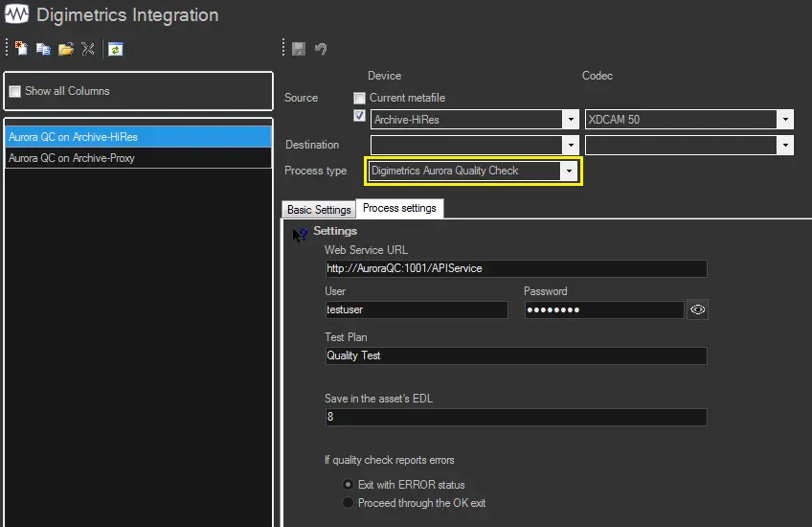Image resolution: width=812 pixels, height=527 pixels.
Task: Switch to the Process settings tab
Action: coord(399,208)
